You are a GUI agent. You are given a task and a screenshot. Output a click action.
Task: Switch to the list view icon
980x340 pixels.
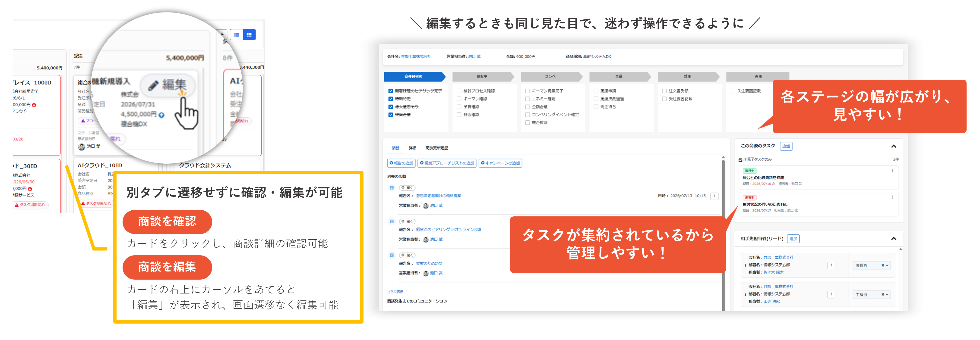pyautogui.click(x=237, y=35)
